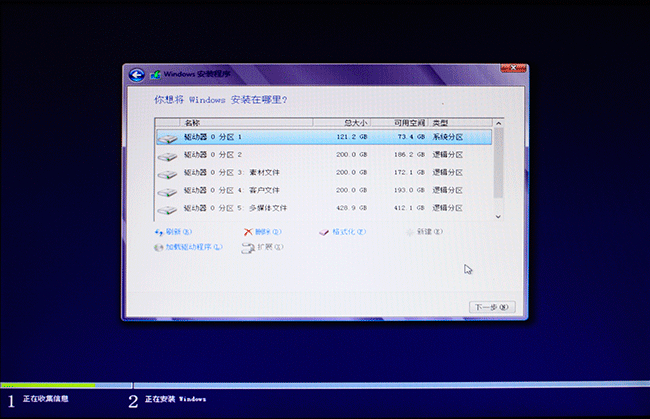Click the 186.2 GB free space cell
Viewport: 650px width, 419px height.
(x=409, y=155)
